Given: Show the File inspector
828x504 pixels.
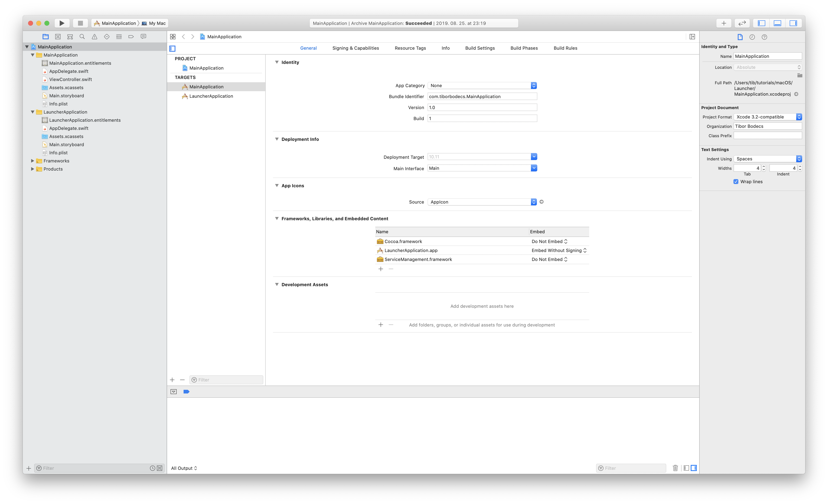Looking at the screenshot, I should tap(740, 37).
